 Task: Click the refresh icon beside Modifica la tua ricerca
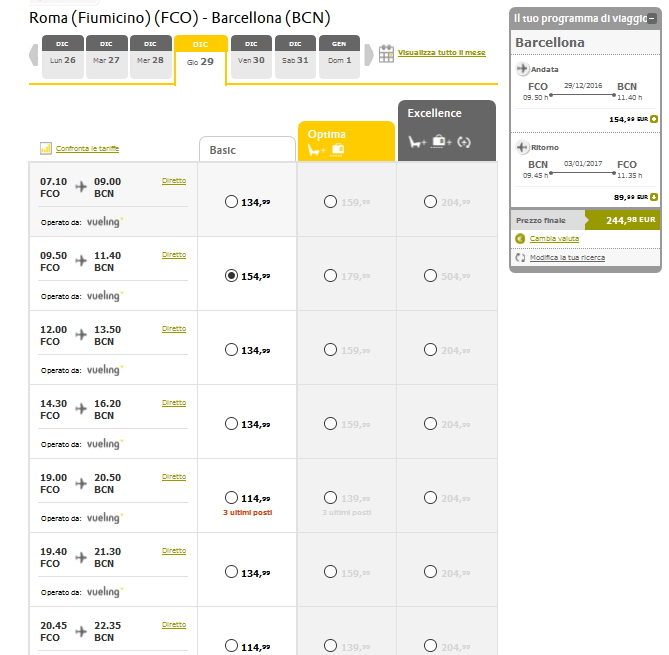pos(520,257)
